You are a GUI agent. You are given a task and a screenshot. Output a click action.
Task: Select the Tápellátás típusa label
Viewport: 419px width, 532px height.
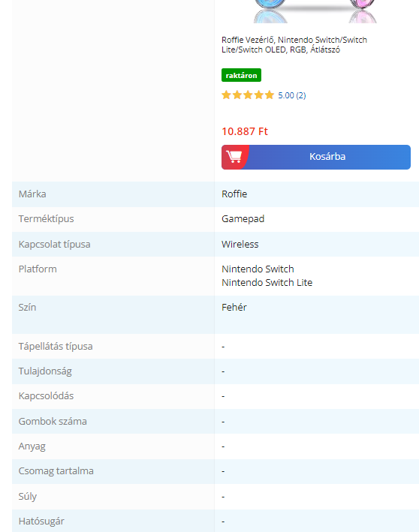56,347
